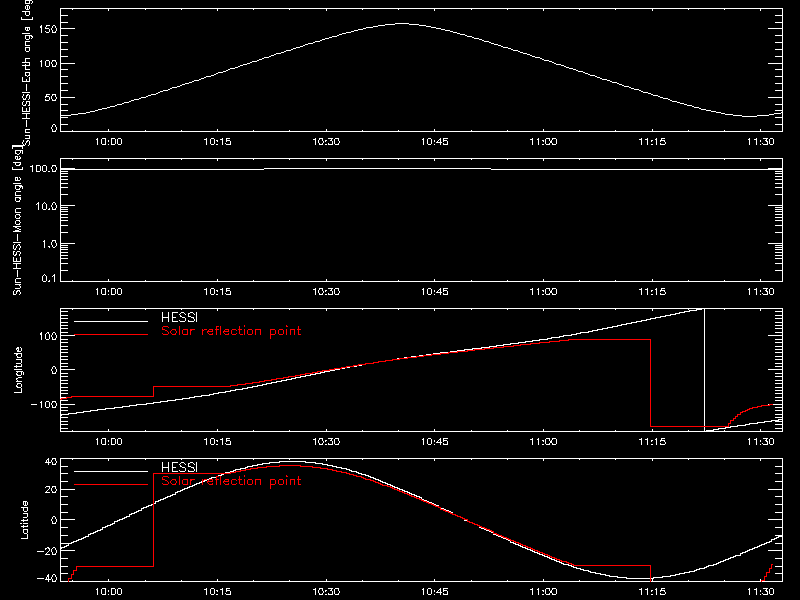Click the 40 tick on Latitude axis
This screenshot has width=800, height=600.
(x=51, y=462)
